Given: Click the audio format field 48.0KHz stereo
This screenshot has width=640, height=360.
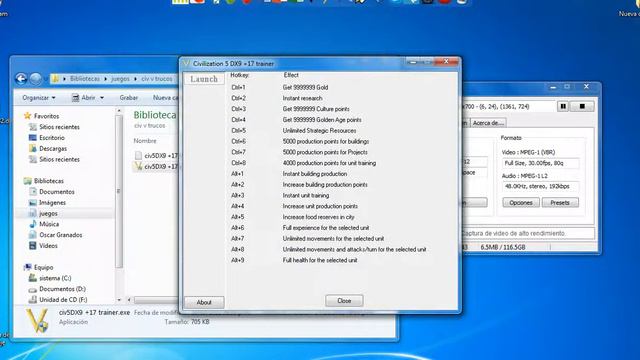Looking at the screenshot, I should pyautogui.click(x=540, y=187).
